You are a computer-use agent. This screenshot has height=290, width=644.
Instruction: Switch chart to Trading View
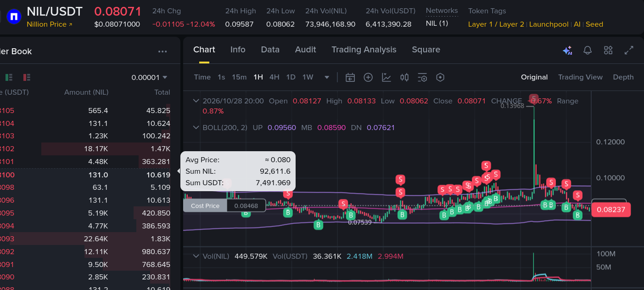click(580, 77)
